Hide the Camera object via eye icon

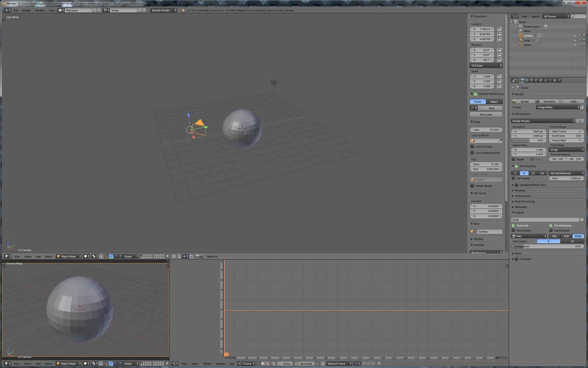coord(575,36)
